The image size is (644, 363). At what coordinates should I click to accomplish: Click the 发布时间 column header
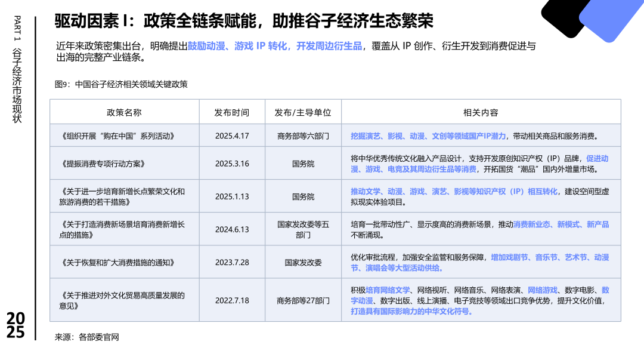click(231, 112)
